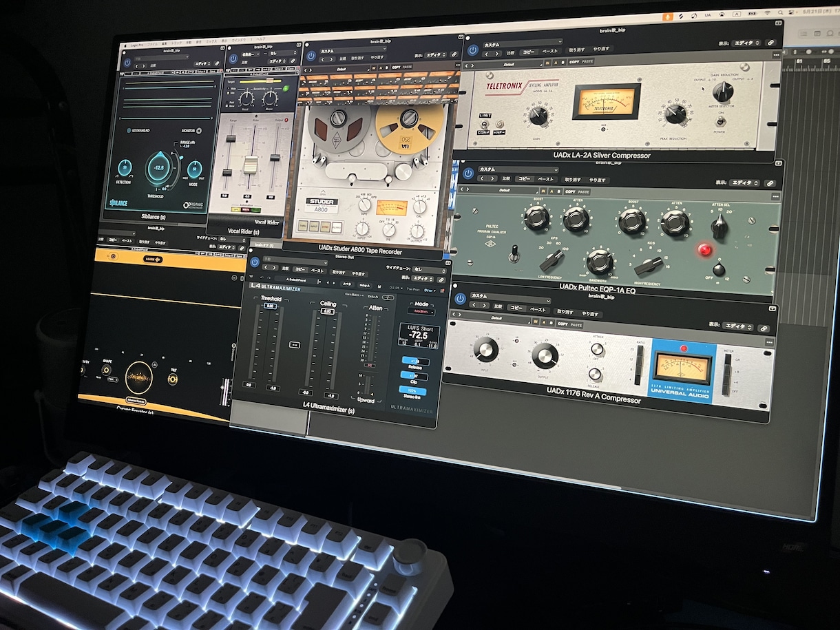Click the three-dot options menu in the 1176 window
Image resolution: width=840 pixels, height=630 pixels.
(769, 342)
